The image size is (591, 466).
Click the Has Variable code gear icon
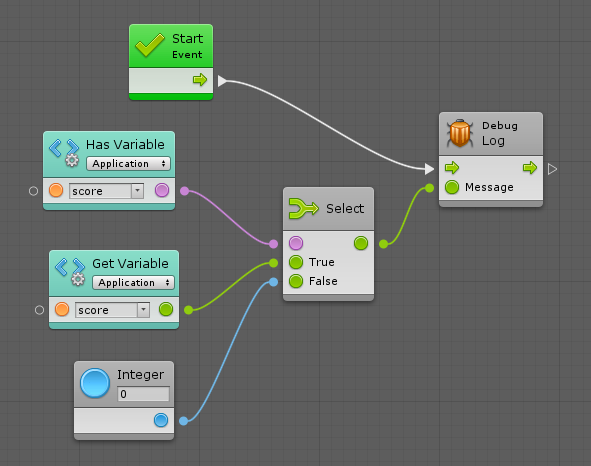coord(64,153)
